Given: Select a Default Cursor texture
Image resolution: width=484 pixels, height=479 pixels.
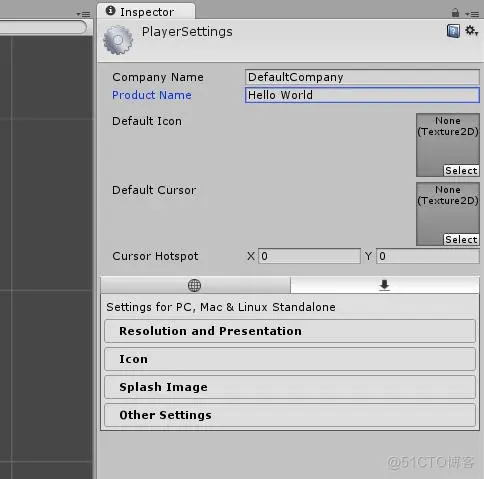Looking at the screenshot, I should (x=461, y=239).
